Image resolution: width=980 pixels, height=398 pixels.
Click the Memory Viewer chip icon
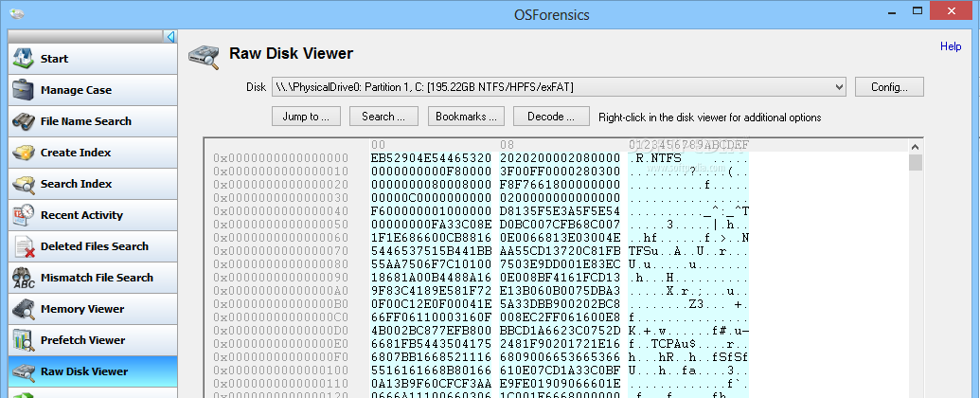23,309
